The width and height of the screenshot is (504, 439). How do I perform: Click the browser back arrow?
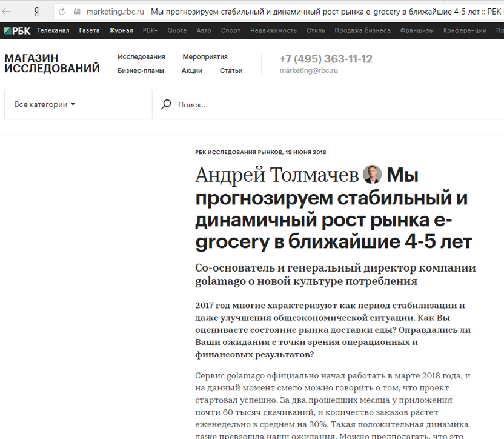tap(7, 12)
